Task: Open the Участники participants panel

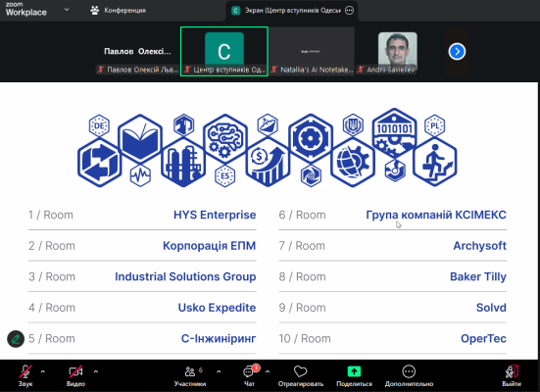Action: point(190,375)
